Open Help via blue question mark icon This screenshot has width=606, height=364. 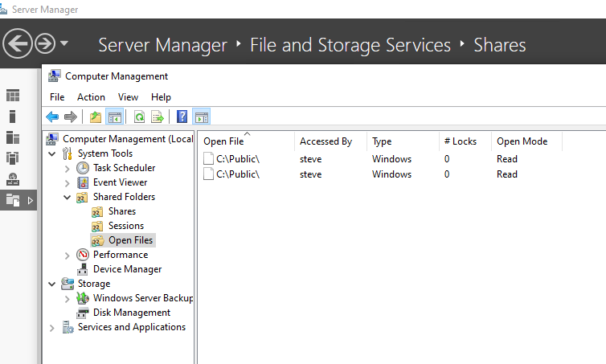pyautogui.click(x=182, y=117)
